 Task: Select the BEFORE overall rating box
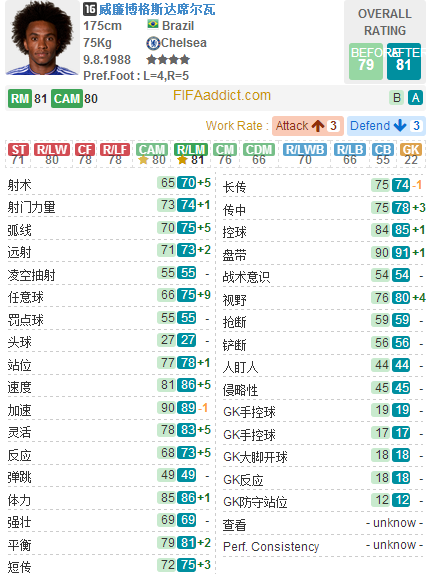pos(366,62)
